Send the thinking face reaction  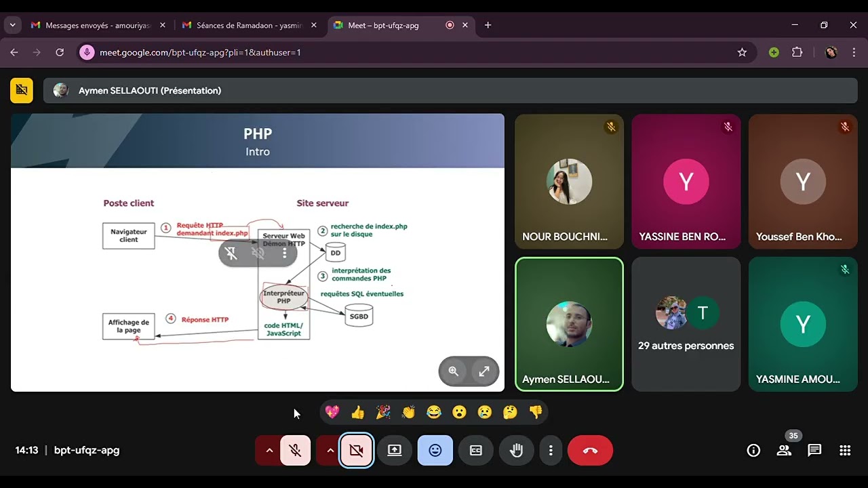pos(510,412)
